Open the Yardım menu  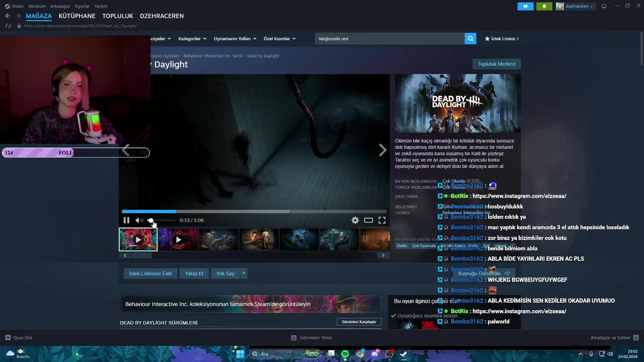[x=101, y=6]
